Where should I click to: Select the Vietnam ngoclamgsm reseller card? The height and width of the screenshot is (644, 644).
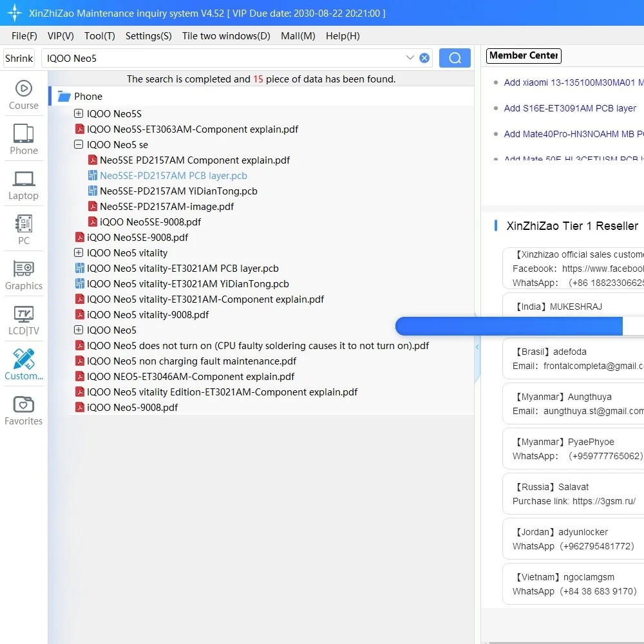point(573,584)
